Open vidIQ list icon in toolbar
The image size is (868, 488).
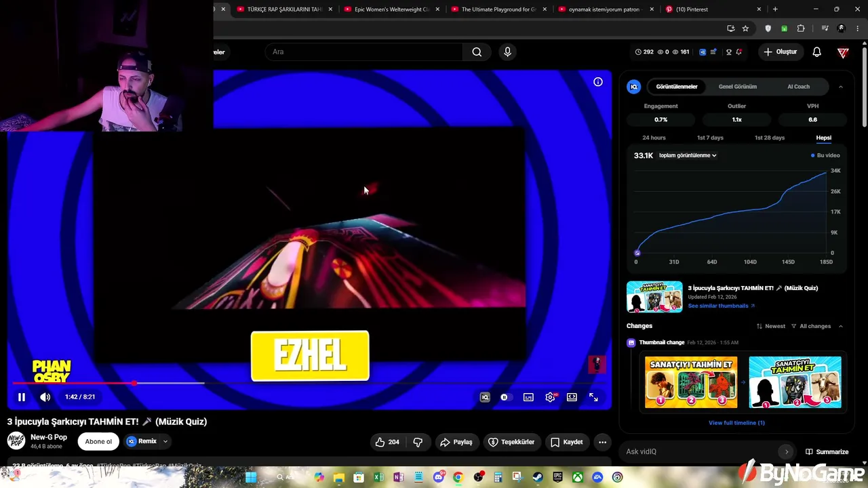pos(713,52)
